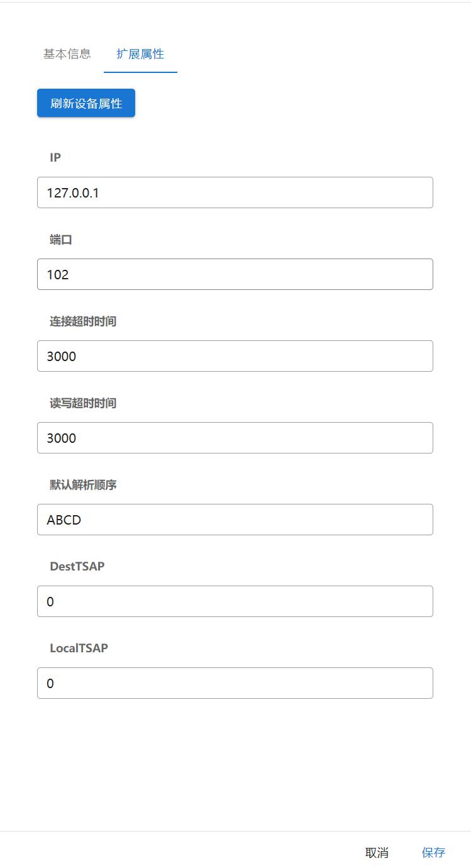Select the 扩展属性 tab

[140, 54]
